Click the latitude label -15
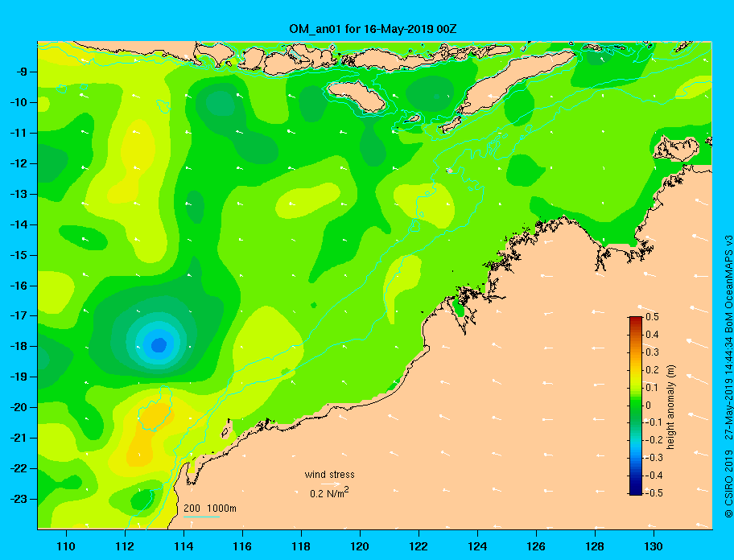734x560 pixels. tap(19, 255)
